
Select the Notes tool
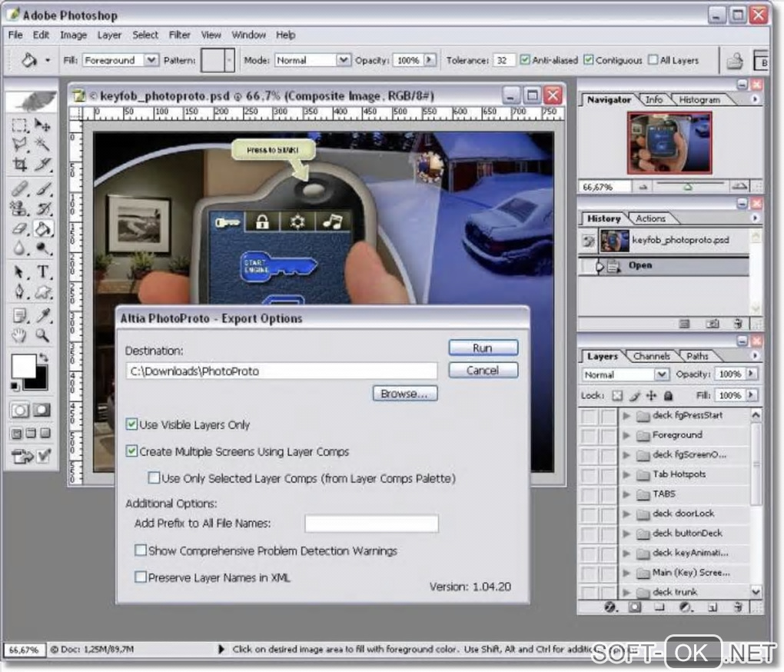19,315
